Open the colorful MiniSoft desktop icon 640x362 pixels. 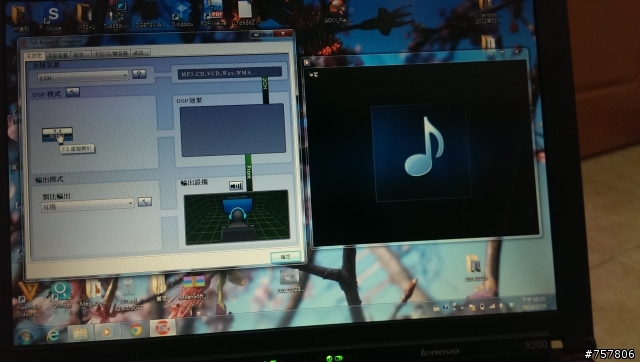pos(193,288)
